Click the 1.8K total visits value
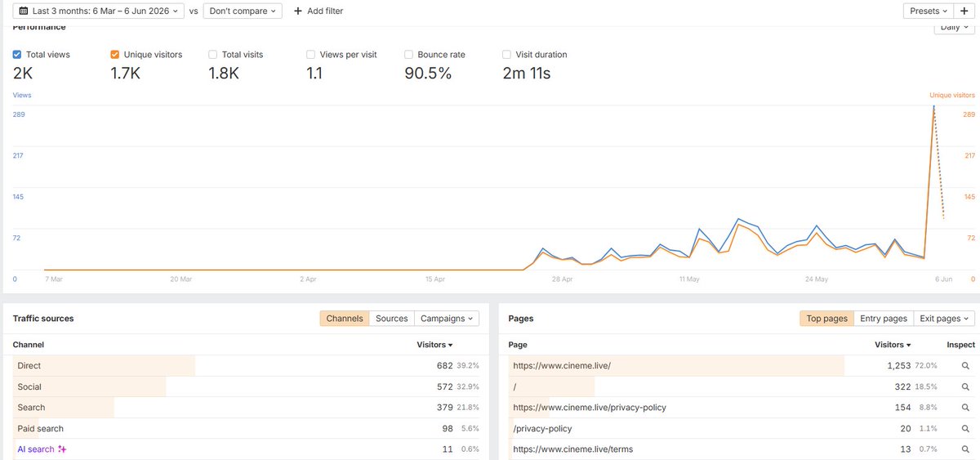Viewport: 980px width, 460px height. pos(224,74)
